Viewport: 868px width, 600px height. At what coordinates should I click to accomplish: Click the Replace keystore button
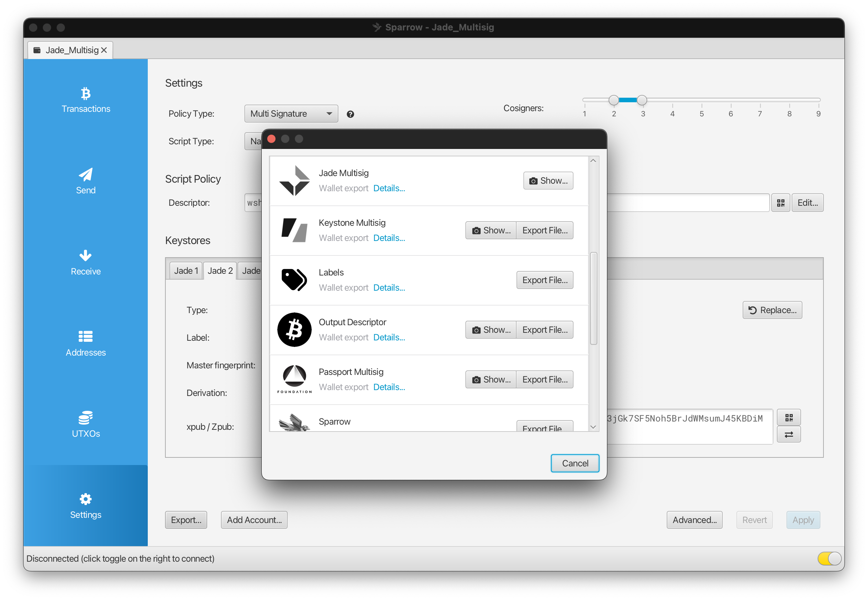772,310
